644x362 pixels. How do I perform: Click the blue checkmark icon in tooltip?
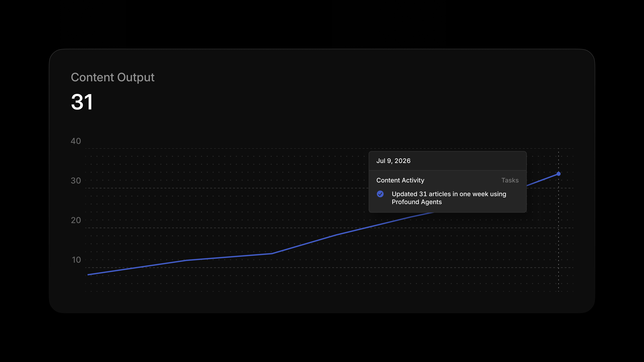pyautogui.click(x=380, y=194)
